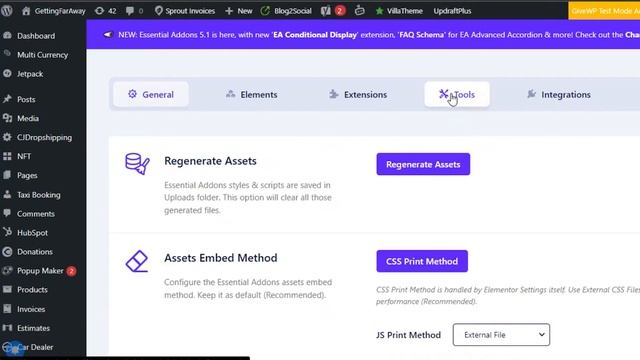Open CJDropshipping menu item

(x=44, y=138)
